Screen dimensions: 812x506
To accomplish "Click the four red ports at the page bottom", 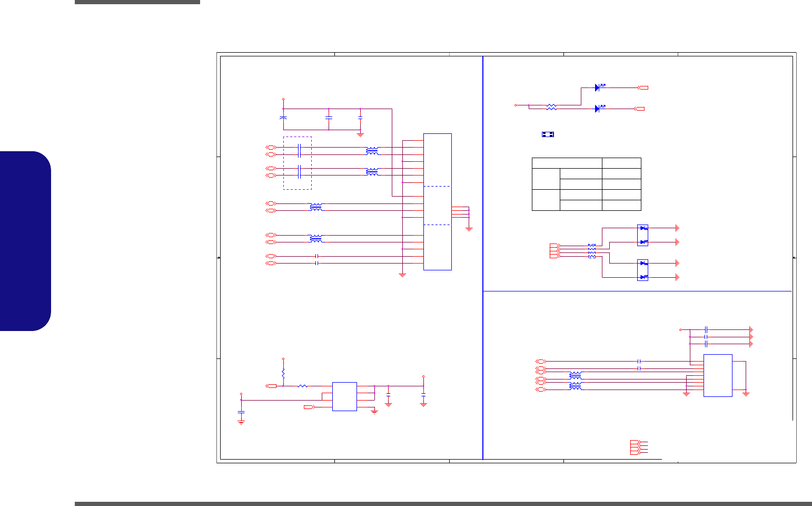I will click(636, 447).
